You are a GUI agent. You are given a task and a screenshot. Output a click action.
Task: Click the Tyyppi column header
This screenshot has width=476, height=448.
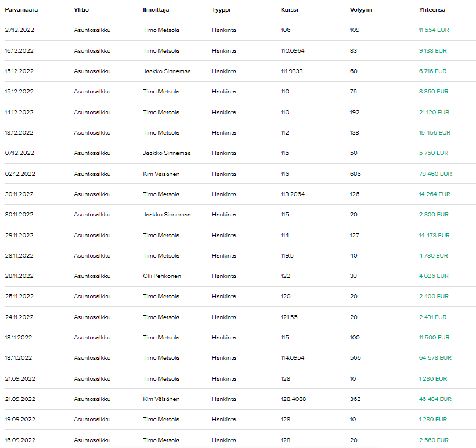[x=221, y=10]
